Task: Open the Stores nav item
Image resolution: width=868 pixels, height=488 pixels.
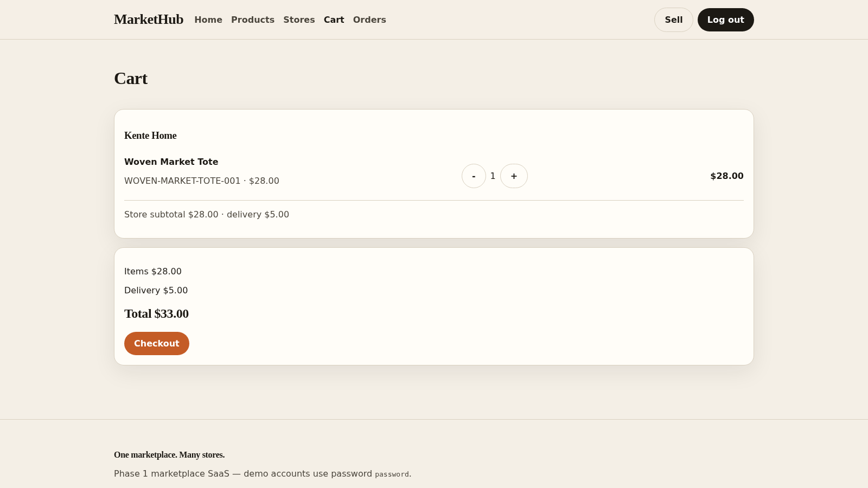Action: 299,20
